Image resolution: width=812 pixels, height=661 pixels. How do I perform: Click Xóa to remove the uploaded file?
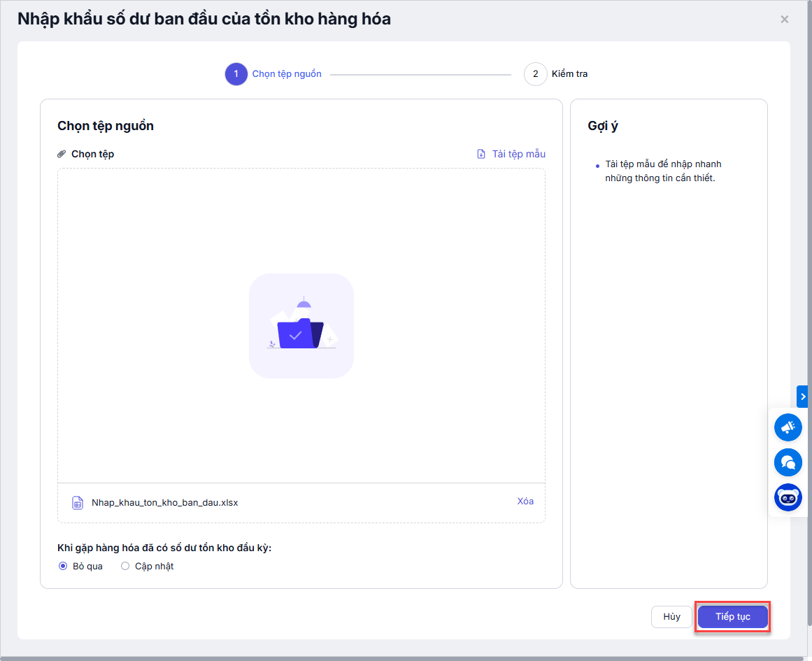pyautogui.click(x=525, y=501)
